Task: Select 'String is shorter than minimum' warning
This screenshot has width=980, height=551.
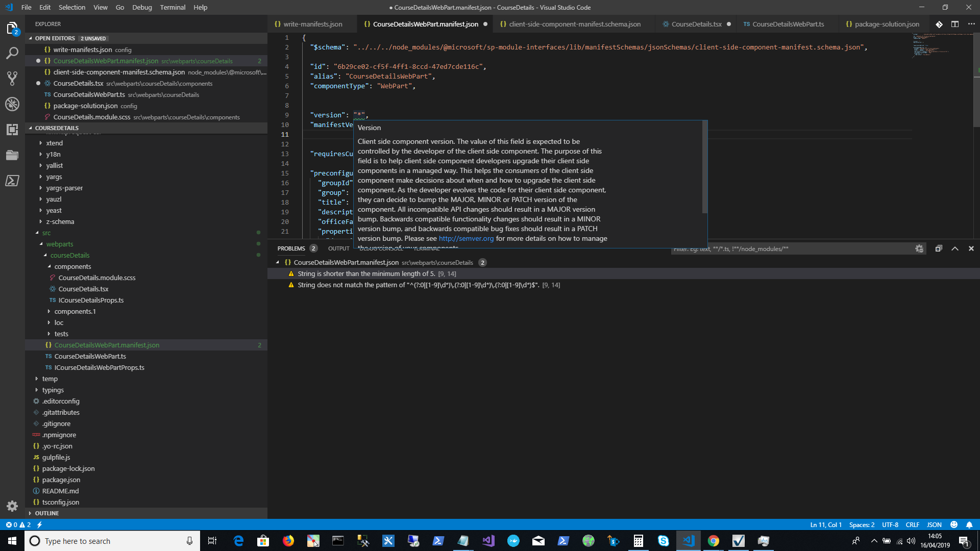Action: 623,273
